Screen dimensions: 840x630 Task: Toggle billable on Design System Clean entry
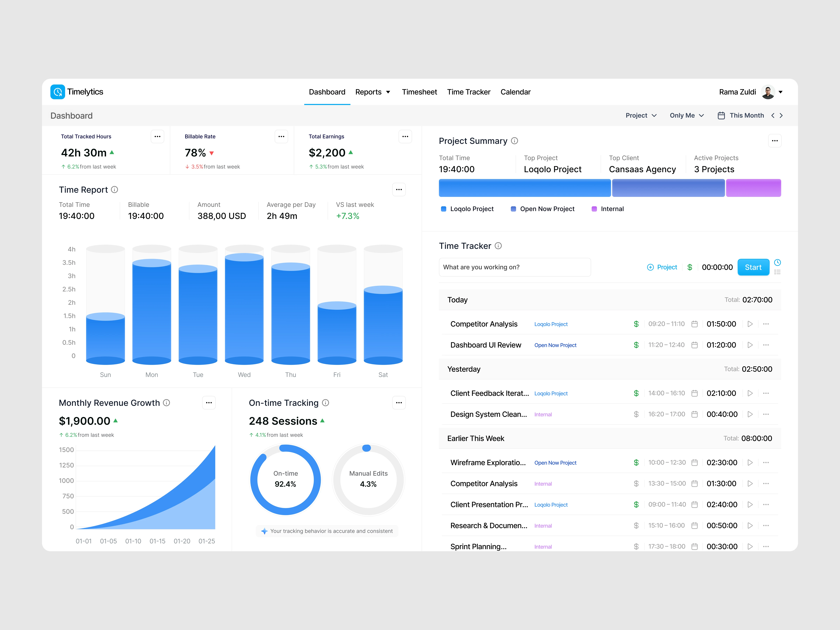pyautogui.click(x=636, y=414)
